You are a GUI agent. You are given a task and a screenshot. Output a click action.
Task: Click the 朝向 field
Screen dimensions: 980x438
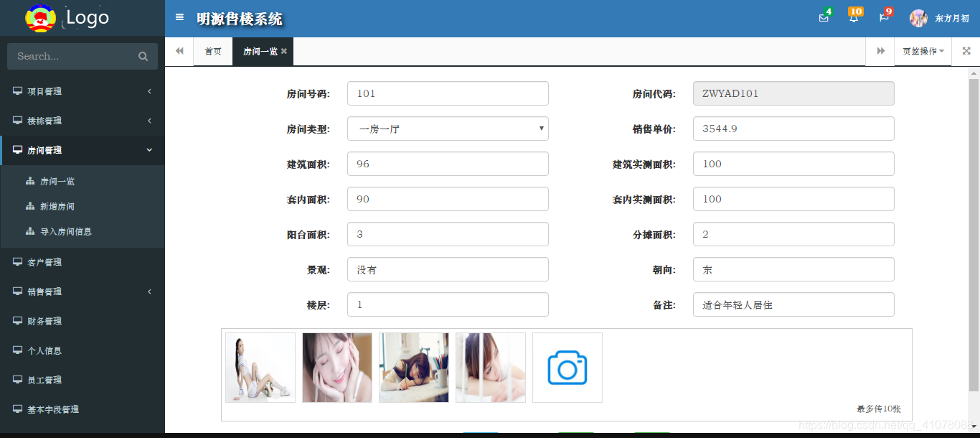[793, 269]
